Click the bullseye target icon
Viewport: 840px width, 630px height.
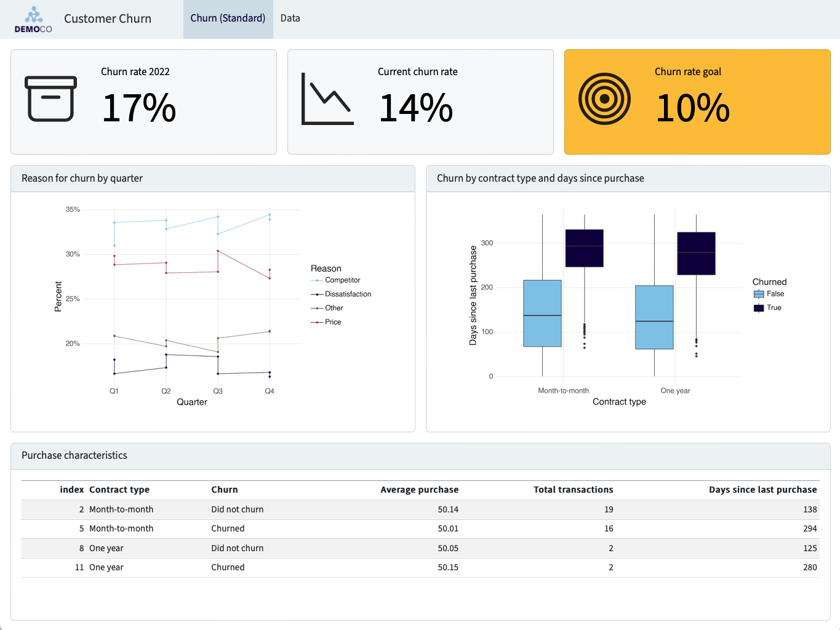[x=604, y=99]
